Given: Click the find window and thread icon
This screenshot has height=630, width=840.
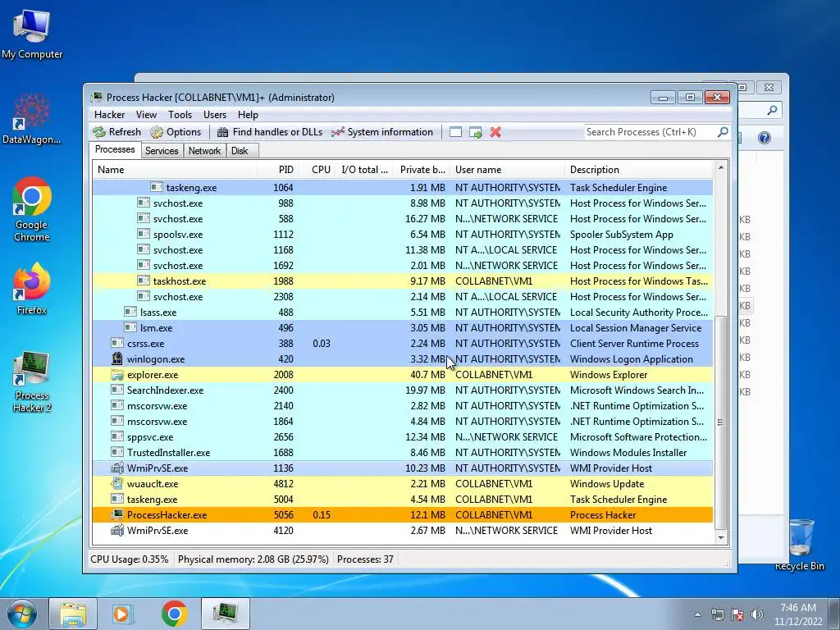Looking at the screenshot, I should pyautogui.click(x=475, y=132).
